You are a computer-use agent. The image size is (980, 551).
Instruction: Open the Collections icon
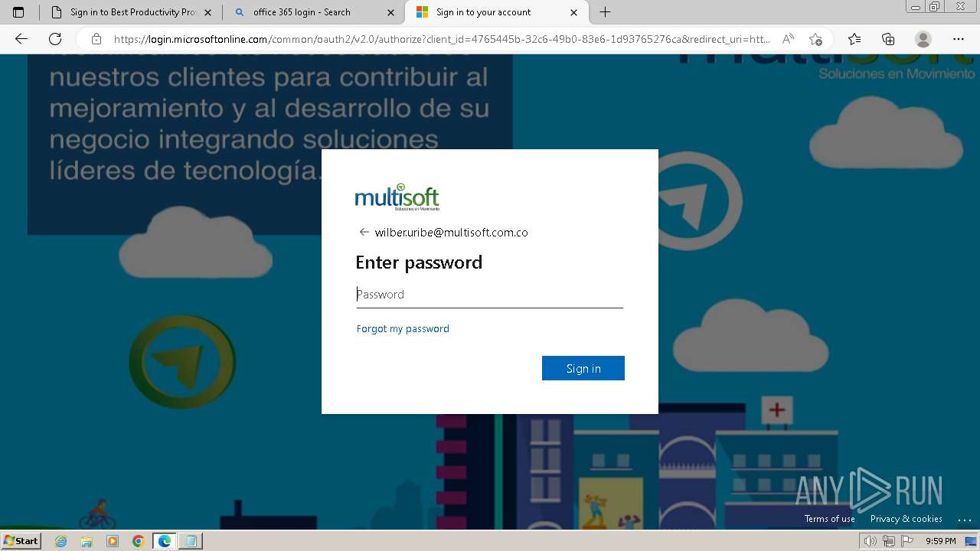pyautogui.click(x=888, y=39)
